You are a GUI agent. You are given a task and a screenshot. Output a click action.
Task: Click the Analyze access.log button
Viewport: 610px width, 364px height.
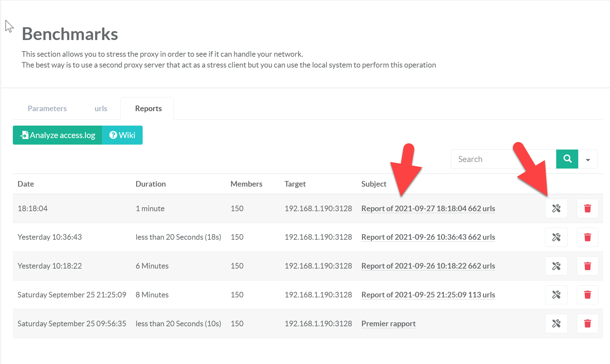pos(58,135)
